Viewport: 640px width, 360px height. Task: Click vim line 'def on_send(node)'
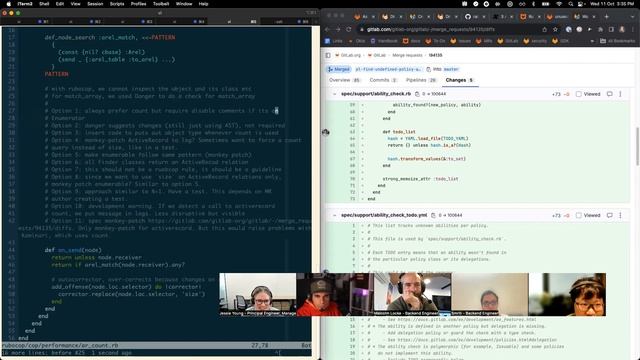click(x=73, y=250)
